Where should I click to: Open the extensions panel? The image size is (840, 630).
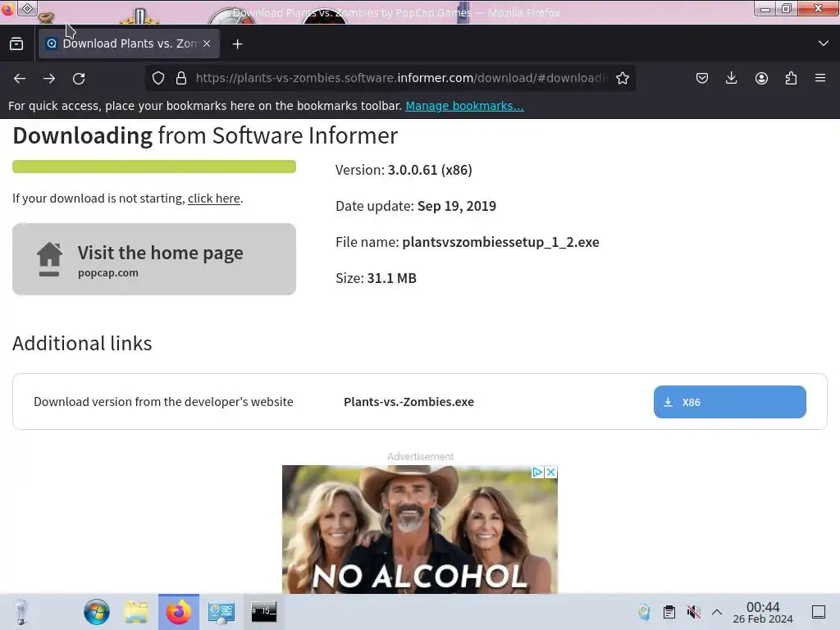click(x=791, y=78)
